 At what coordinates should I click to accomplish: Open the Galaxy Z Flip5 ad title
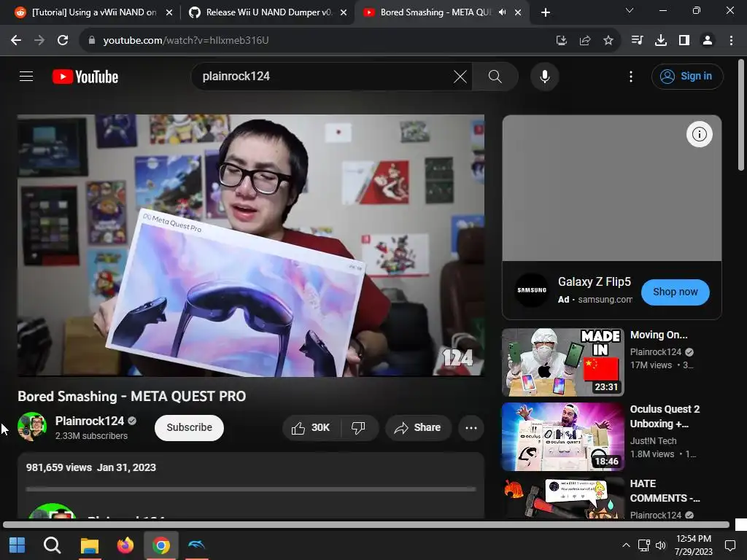tap(594, 282)
